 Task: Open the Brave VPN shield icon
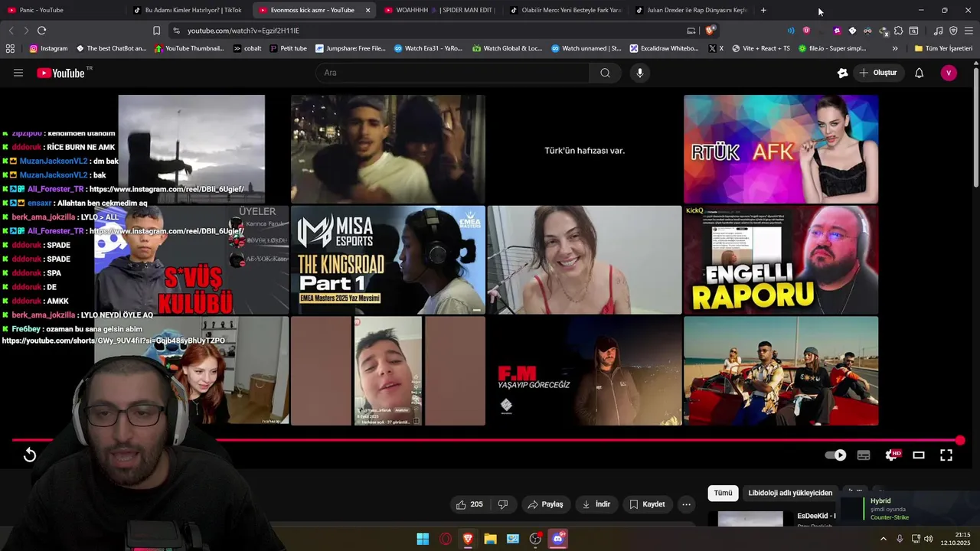(953, 31)
